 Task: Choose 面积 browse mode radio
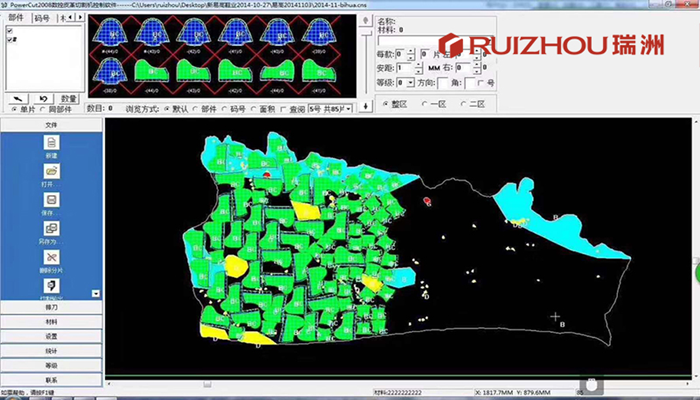click(x=254, y=109)
